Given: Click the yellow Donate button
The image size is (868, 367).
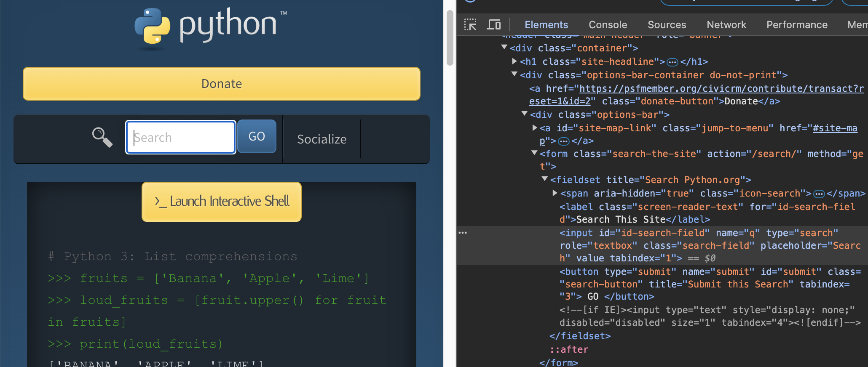Looking at the screenshot, I should click(x=222, y=84).
